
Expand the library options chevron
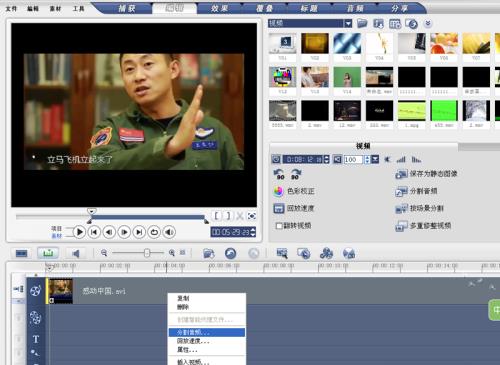point(428,23)
